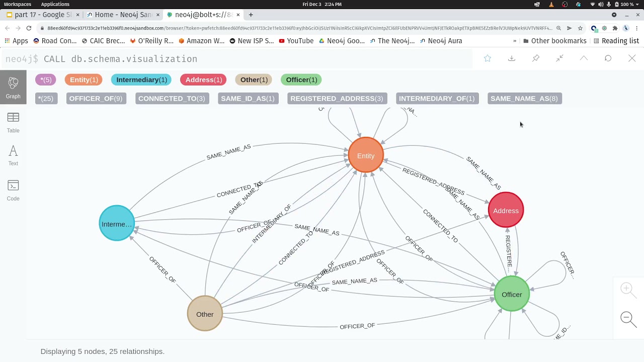This screenshot has width=644, height=362.
Task: Select the Entity(1) node label
Action: click(x=84, y=80)
